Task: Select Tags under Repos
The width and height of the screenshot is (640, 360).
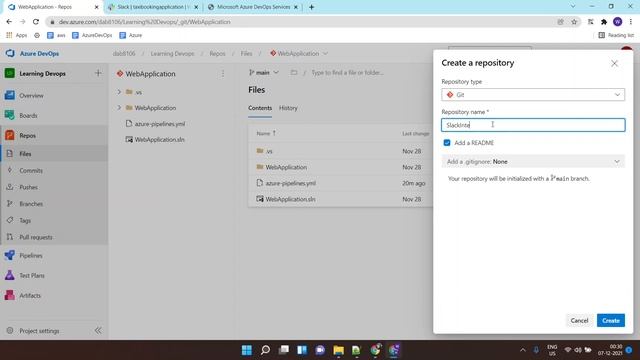Action: pyautogui.click(x=25, y=220)
